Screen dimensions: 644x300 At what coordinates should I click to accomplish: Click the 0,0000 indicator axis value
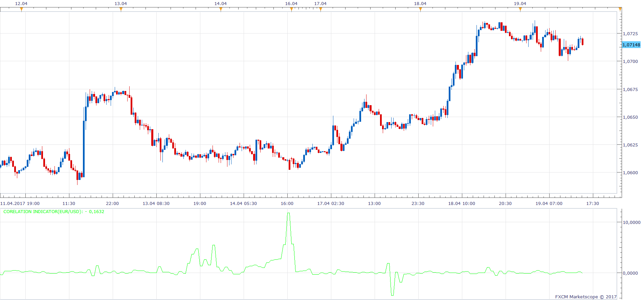(x=630, y=273)
